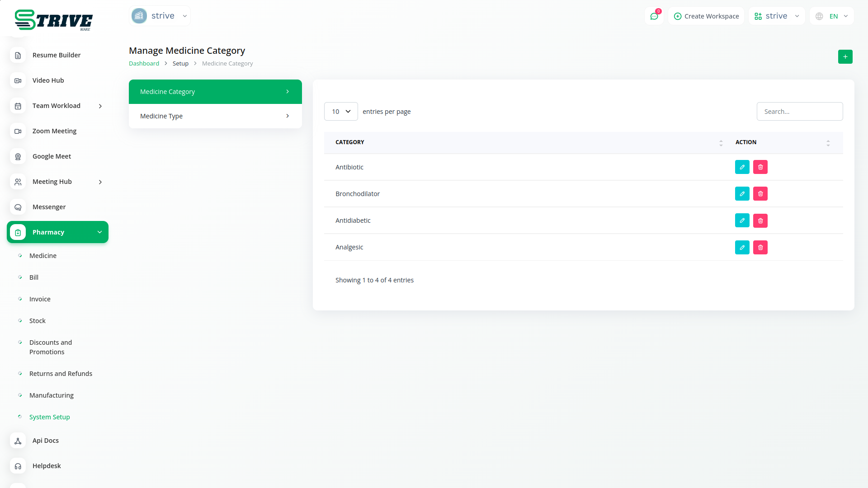Click the Create Workspace button

(706, 16)
